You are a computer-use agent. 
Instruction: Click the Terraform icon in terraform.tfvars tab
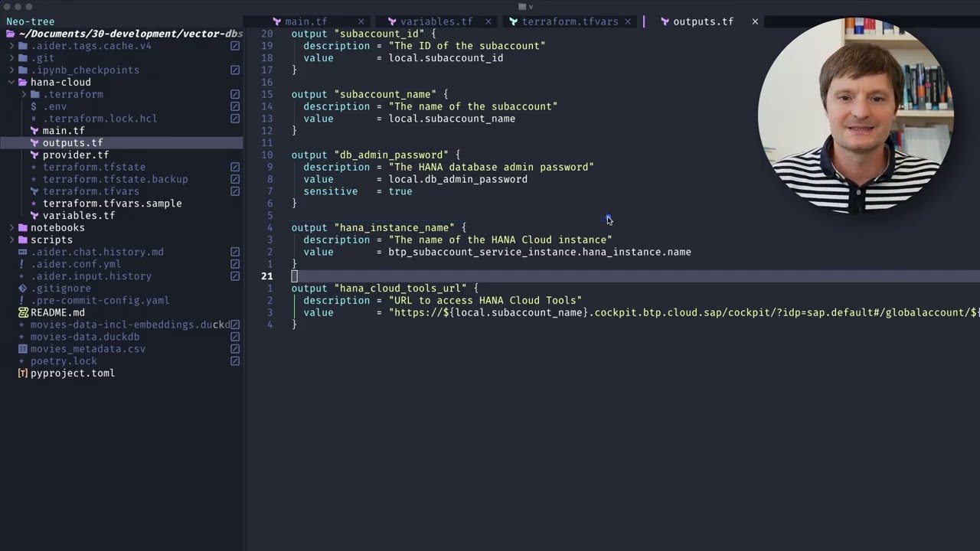pos(514,21)
